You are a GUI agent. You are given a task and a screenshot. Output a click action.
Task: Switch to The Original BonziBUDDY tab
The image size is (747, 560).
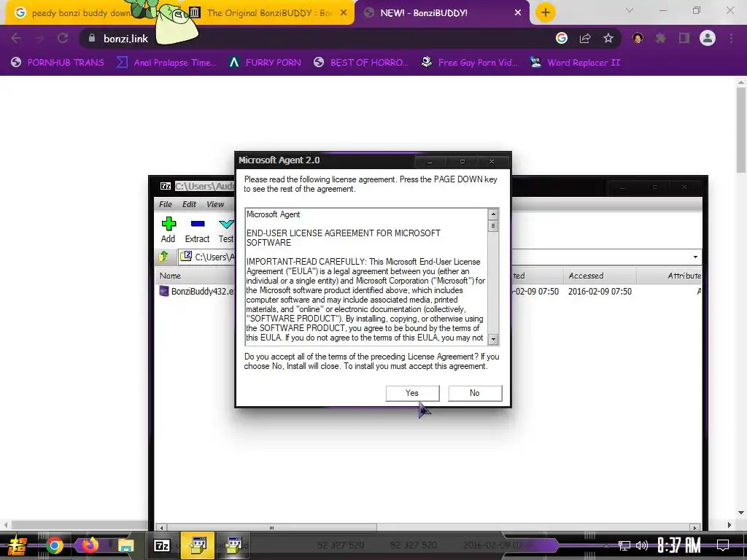click(269, 13)
